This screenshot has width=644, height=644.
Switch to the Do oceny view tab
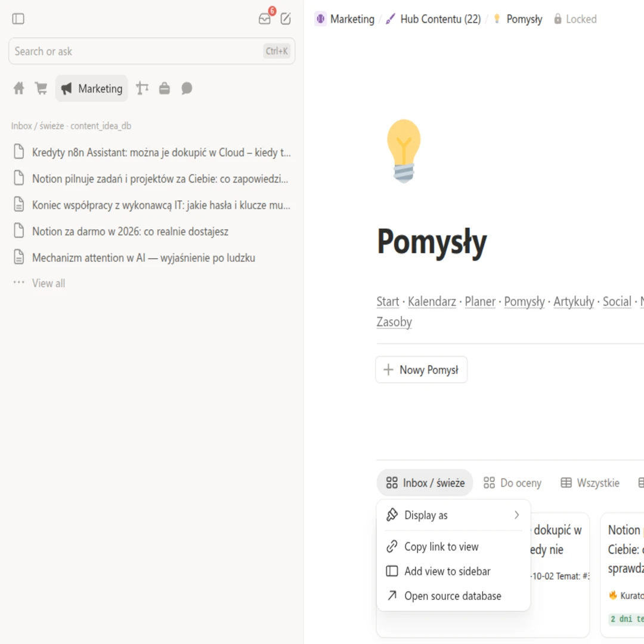pos(512,482)
